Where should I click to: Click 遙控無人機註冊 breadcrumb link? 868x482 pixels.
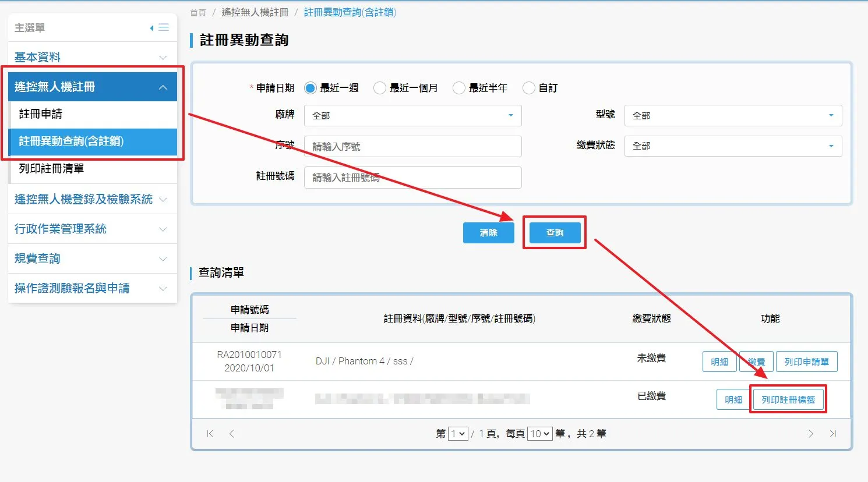click(255, 12)
